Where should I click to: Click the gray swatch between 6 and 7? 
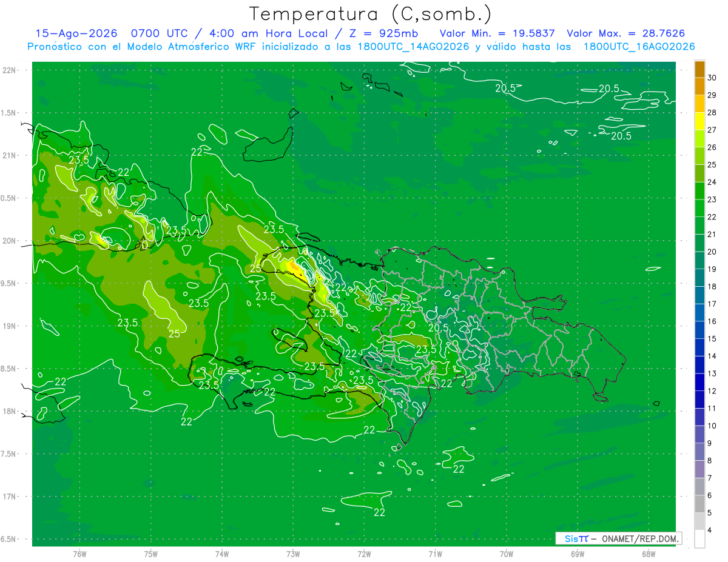pyautogui.click(x=699, y=486)
